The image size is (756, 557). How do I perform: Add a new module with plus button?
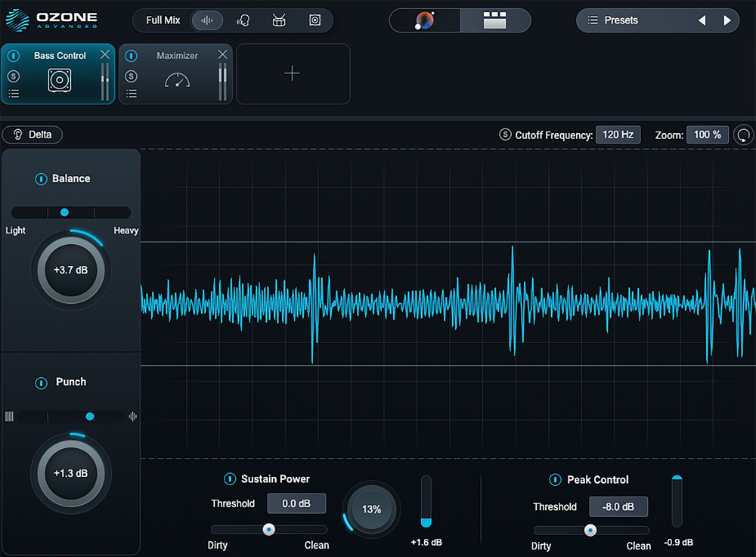(292, 73)
